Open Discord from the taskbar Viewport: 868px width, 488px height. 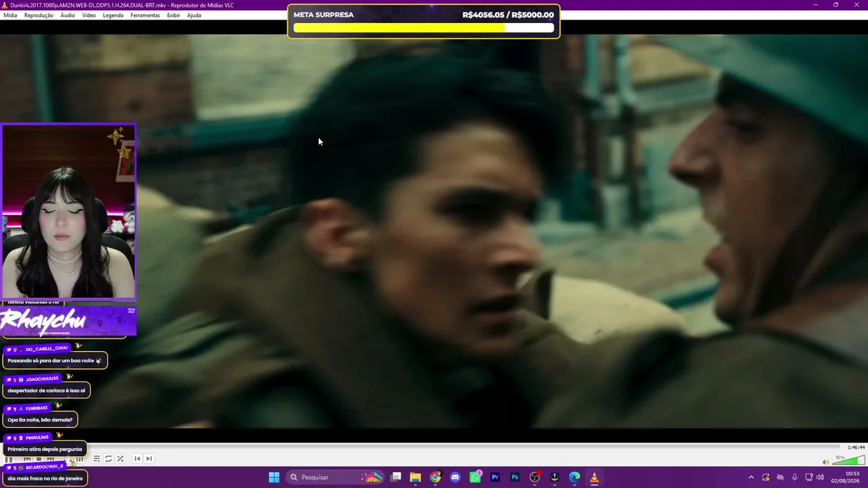[x=455, y=477]
